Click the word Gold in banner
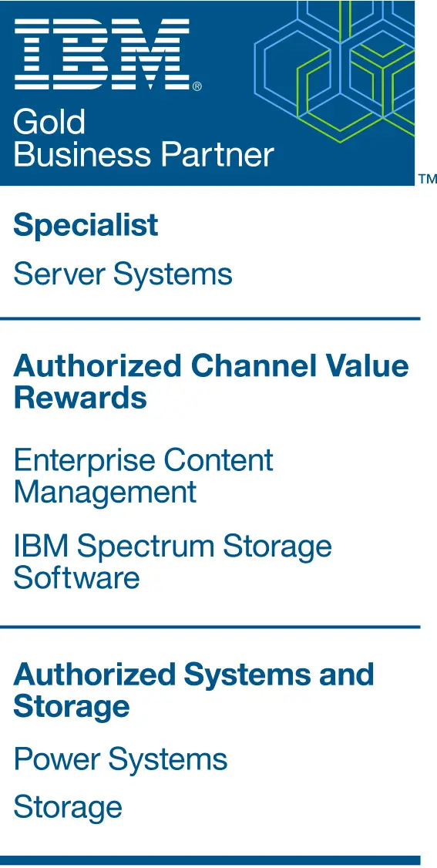This screenshot has height=868, width=437. 49,123
